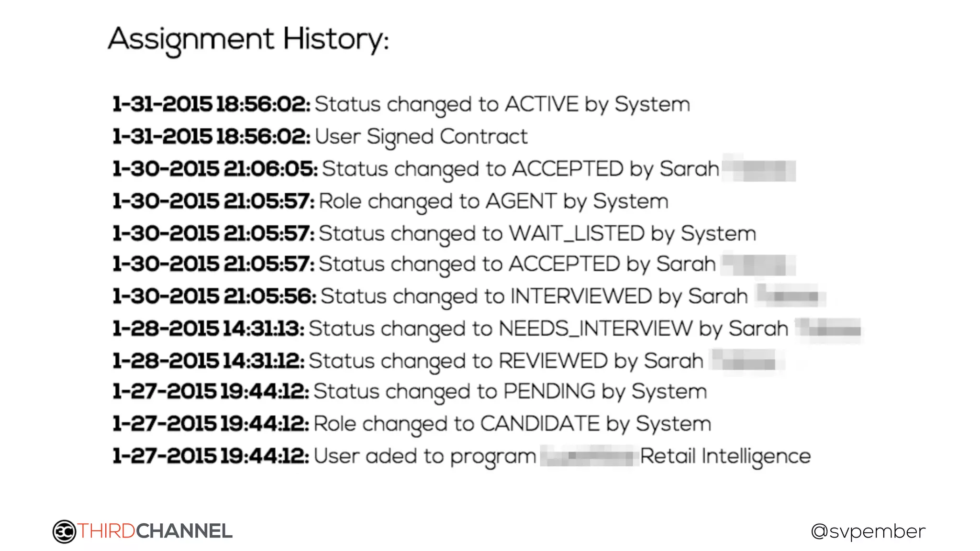This screenshot has height=551, width=980.
Task: Click the Retail Intelligence program name
Action: pyautogui.click(x=725, y=456)
